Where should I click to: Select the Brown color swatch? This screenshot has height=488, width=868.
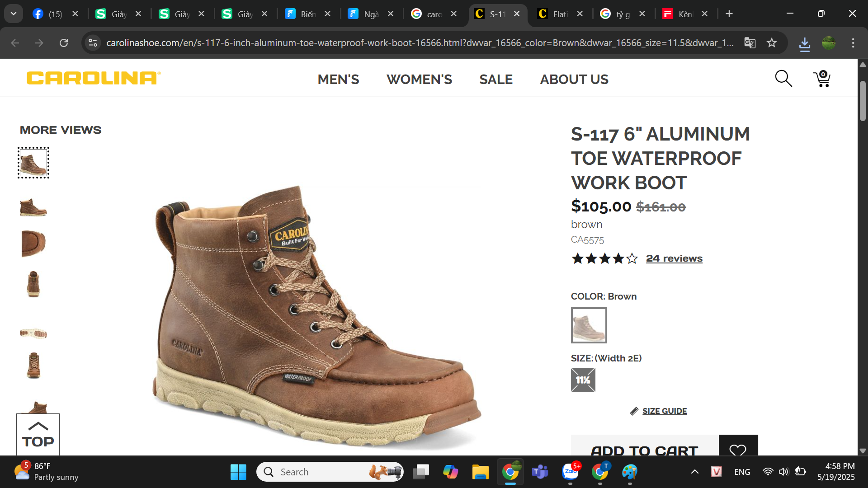(x=589, y=325)
